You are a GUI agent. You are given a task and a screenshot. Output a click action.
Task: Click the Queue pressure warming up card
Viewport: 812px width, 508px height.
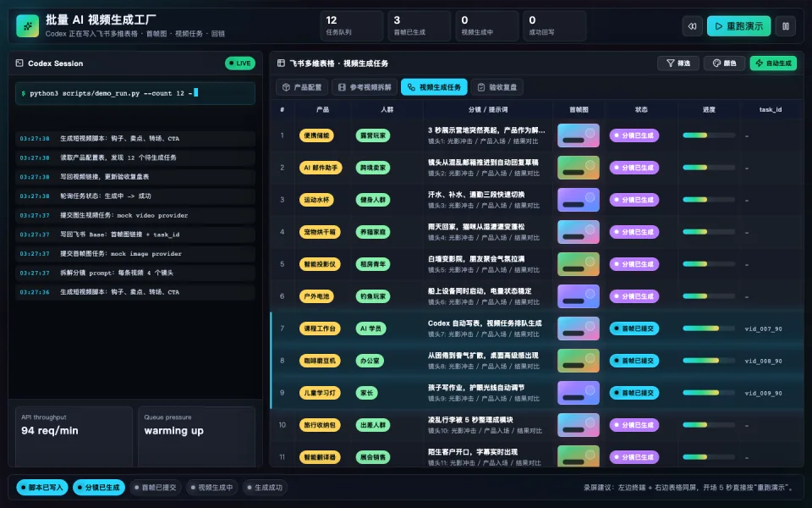click(197, 437)
